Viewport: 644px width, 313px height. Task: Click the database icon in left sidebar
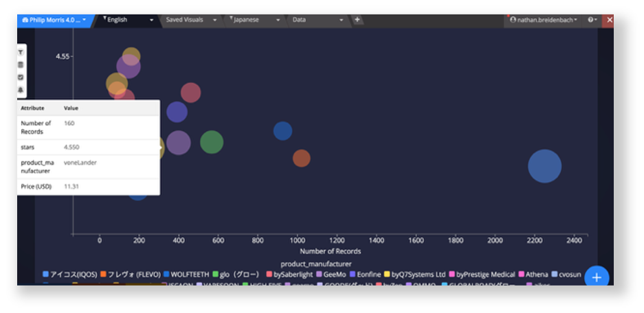[21, 65]
